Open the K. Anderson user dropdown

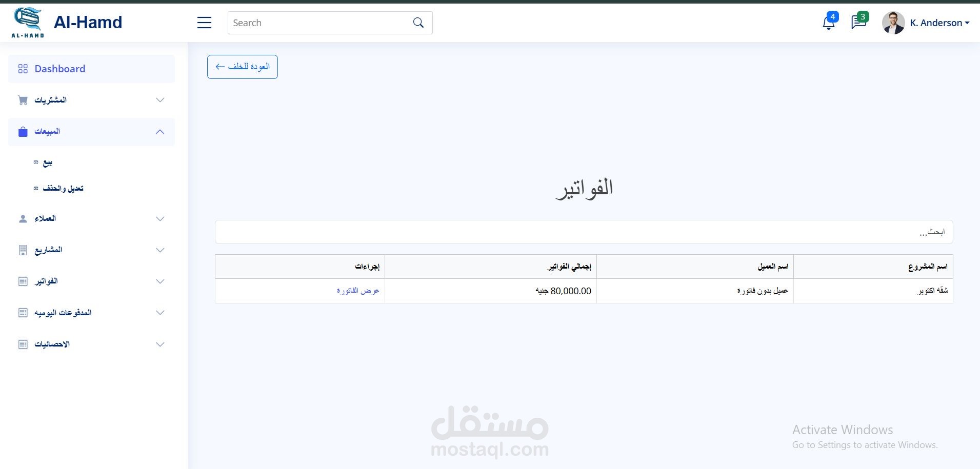coord(939,23)
